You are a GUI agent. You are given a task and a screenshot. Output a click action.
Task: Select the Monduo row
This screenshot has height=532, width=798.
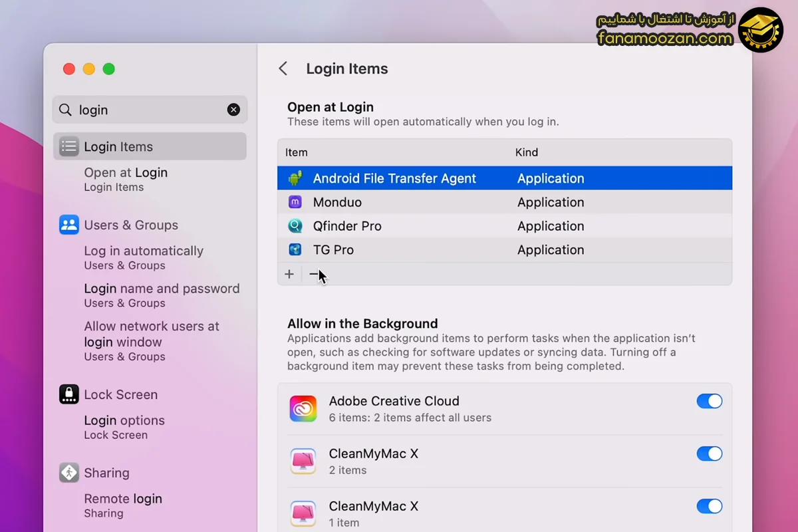(505, 202)
